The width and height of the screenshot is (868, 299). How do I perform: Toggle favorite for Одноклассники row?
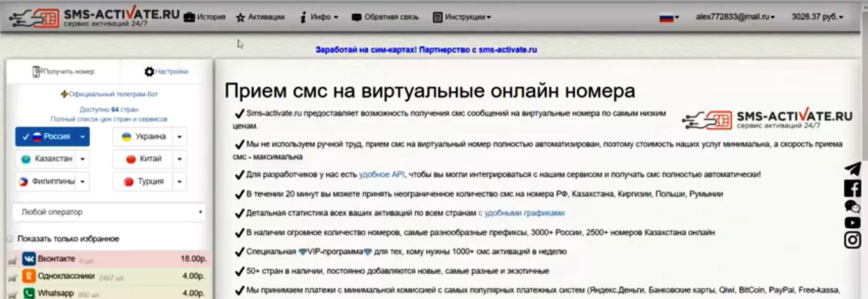[11, 277]
